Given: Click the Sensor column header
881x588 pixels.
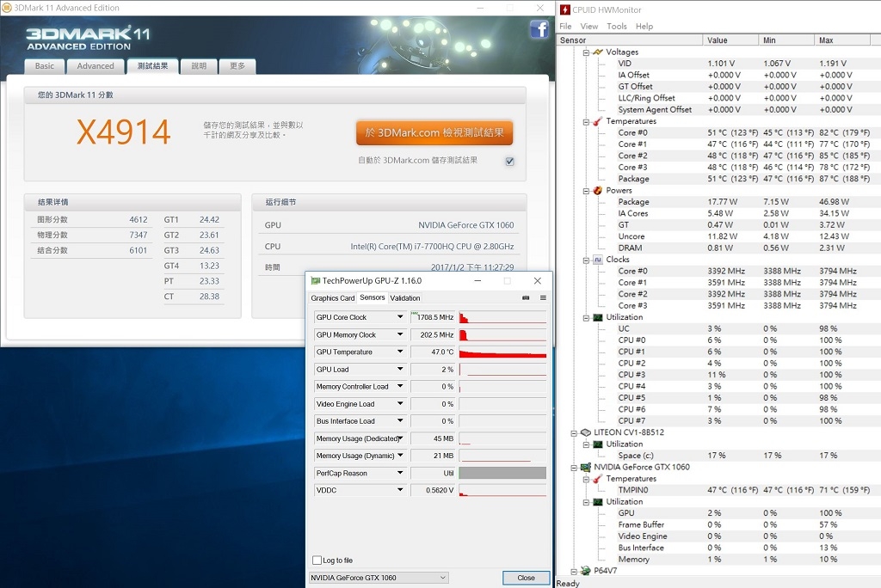Looking at the screenshot, I should 629,40.
